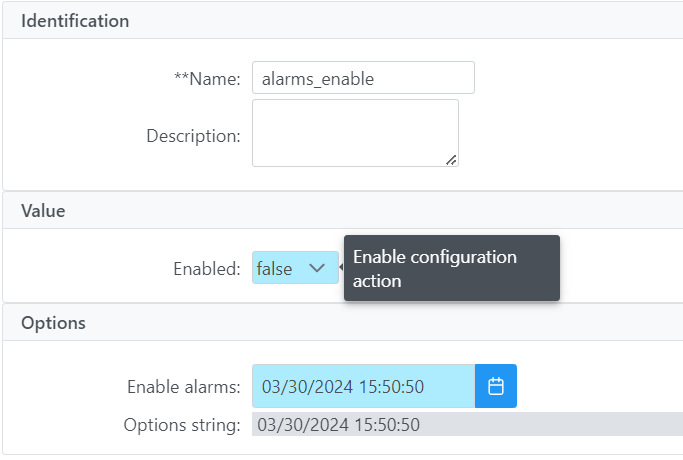Screen dimensions: 683x460
Task: Click the 'Name:' field label
Action: click(217, 79)
